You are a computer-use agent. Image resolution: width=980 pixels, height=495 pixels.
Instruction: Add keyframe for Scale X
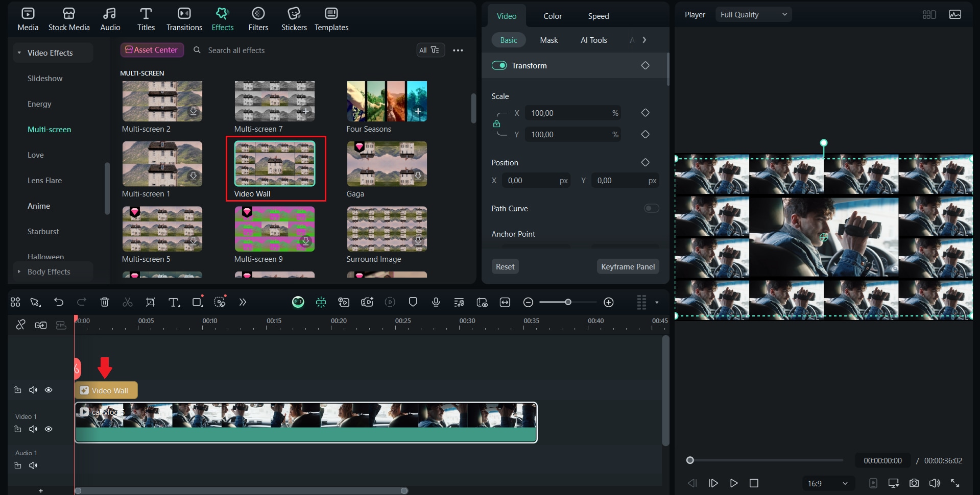click(645, 113)
